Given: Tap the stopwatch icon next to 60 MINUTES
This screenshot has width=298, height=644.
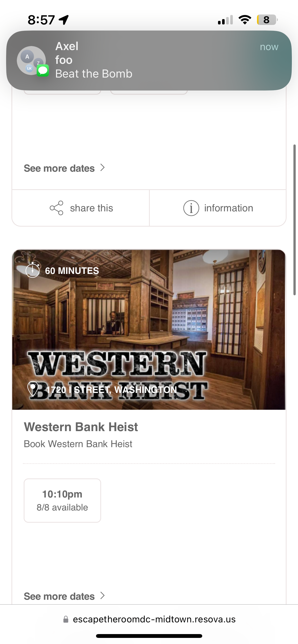Looking at the screenshot, I should (x=33, y=270).
